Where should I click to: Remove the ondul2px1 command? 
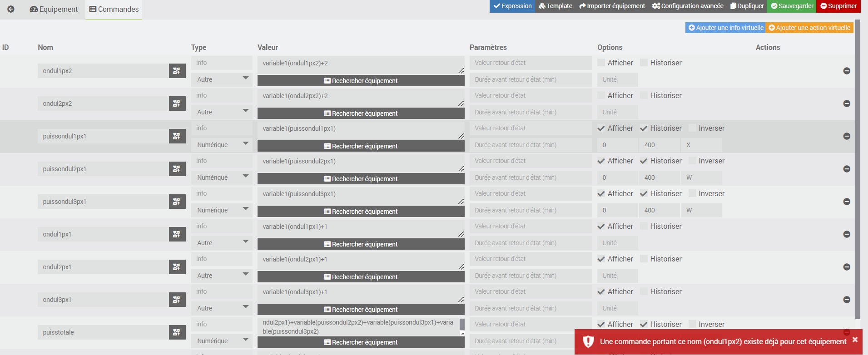click(847, 267)
